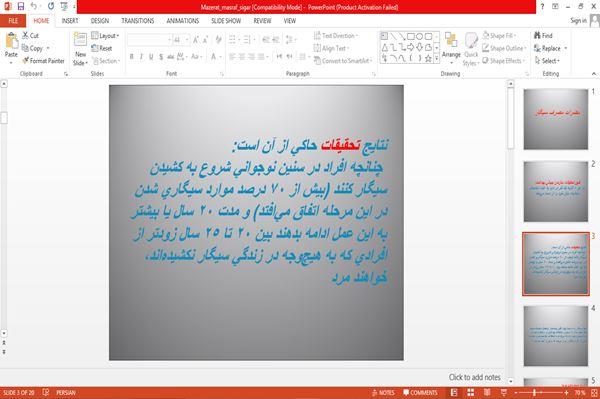Switch to the DESIGN tab
The width and height of the screenshot is (600, 399).
pos(100,21)
